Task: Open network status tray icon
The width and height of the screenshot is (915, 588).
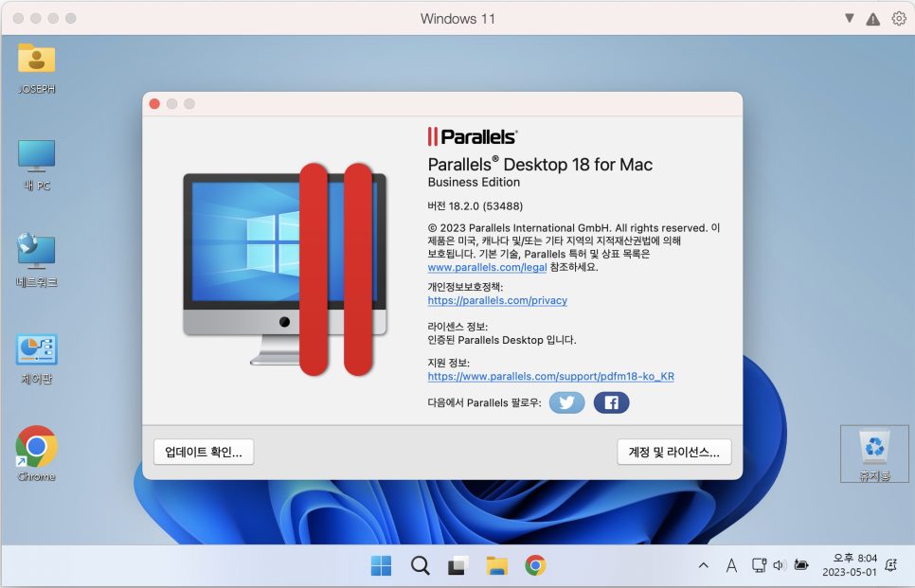Action: tap(759, 565)
